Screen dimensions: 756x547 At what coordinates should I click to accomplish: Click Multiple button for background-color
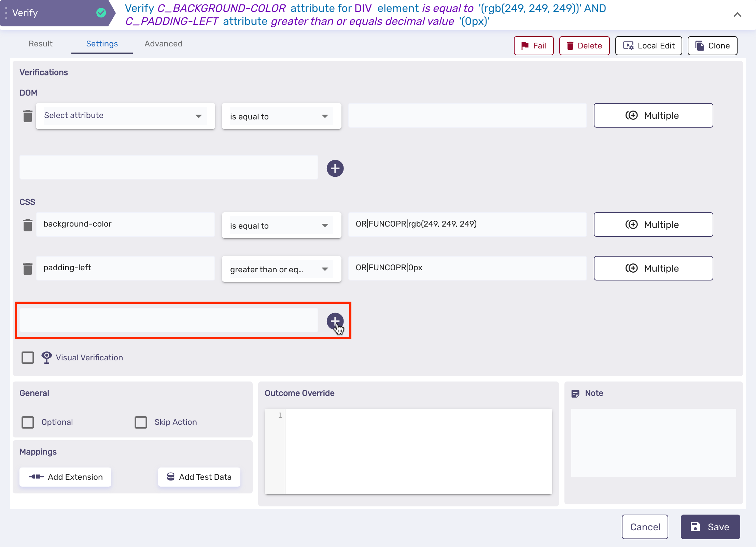[x=653, y=225]
